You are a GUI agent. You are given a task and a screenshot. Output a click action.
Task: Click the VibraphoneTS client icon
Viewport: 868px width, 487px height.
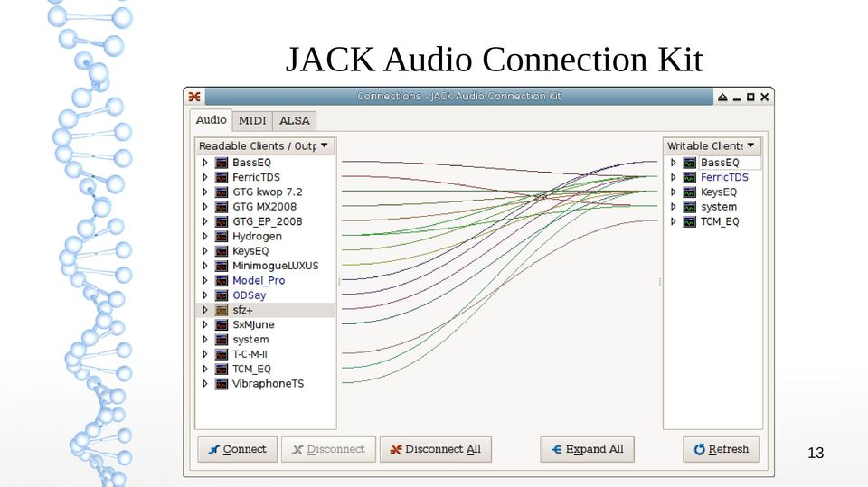(222, 384)
